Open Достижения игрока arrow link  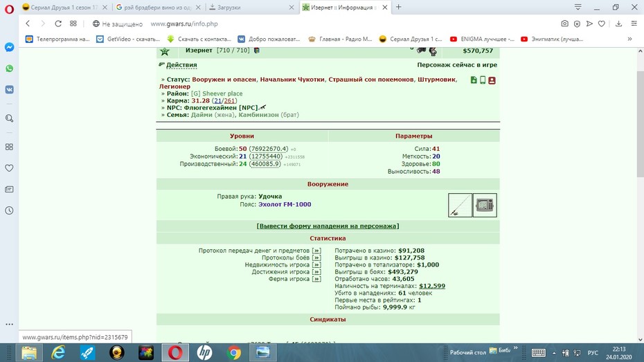[x=316, y=272]
